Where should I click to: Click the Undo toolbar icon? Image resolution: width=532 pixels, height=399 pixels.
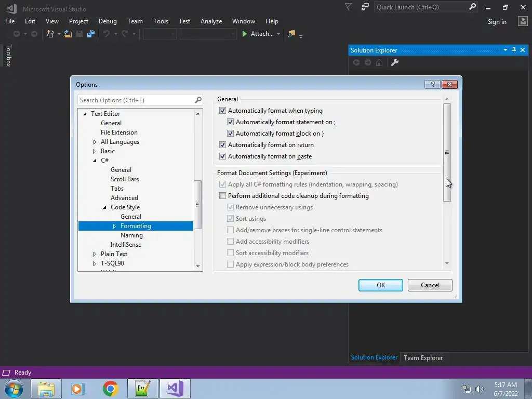coord(107,34)
